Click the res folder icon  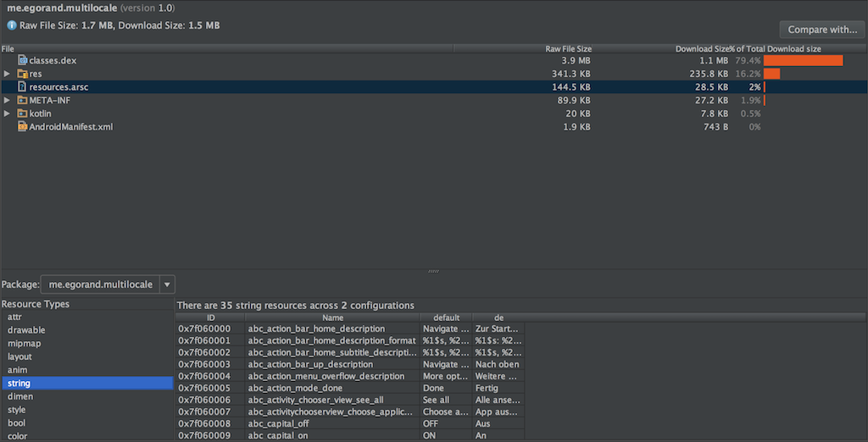click(x=23, y=74)
